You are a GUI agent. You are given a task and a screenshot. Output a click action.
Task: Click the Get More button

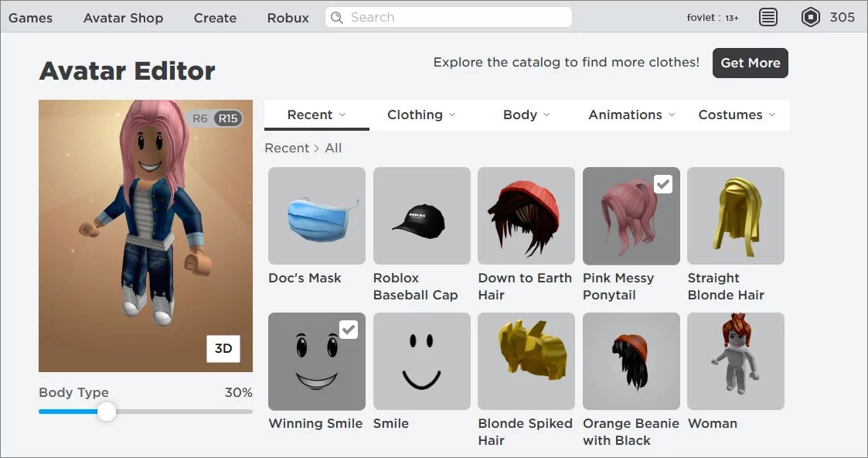point(750,63)
